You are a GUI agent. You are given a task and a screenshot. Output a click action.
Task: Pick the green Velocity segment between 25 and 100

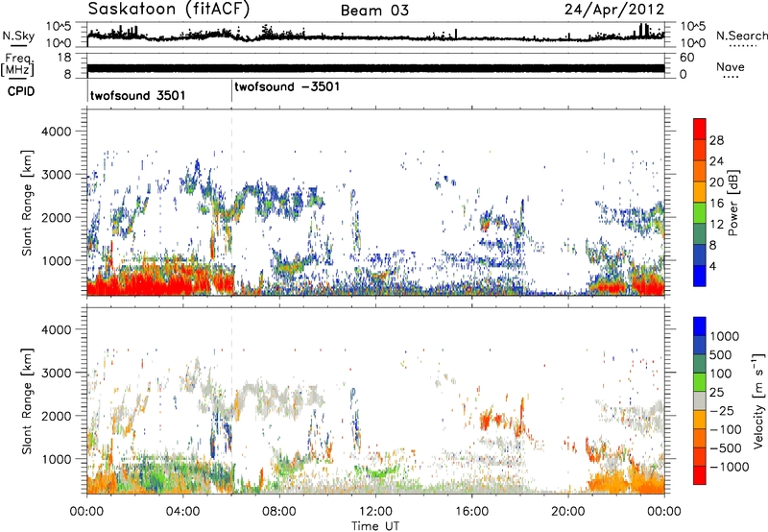tap(700, 382)
